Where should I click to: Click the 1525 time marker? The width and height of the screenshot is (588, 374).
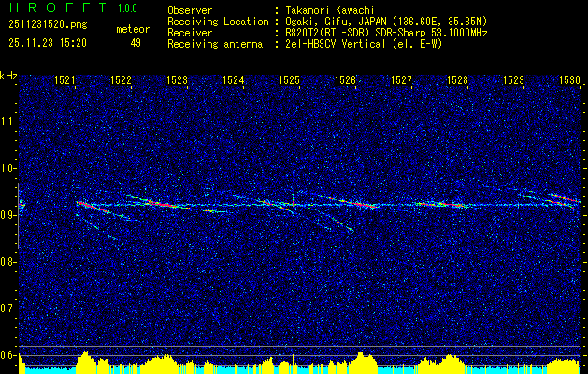[x=290, y=79]
